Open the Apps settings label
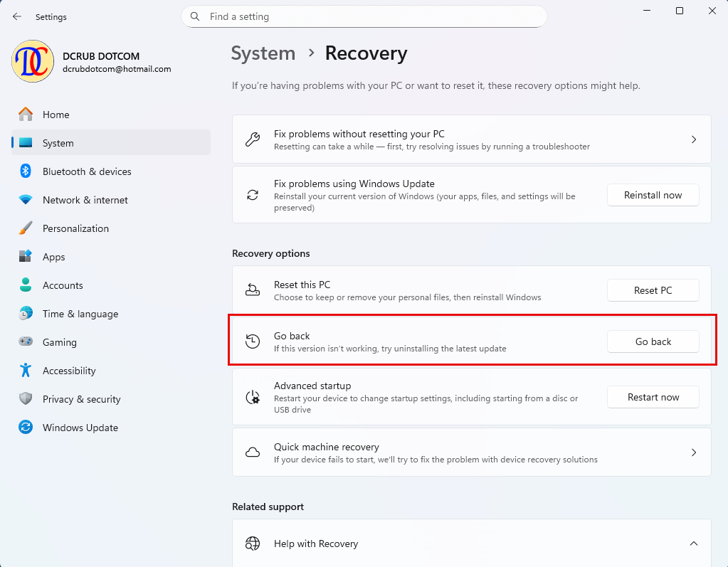Viewport: 728px width, 567px height. pyautogui.click(x=54, y=257)
